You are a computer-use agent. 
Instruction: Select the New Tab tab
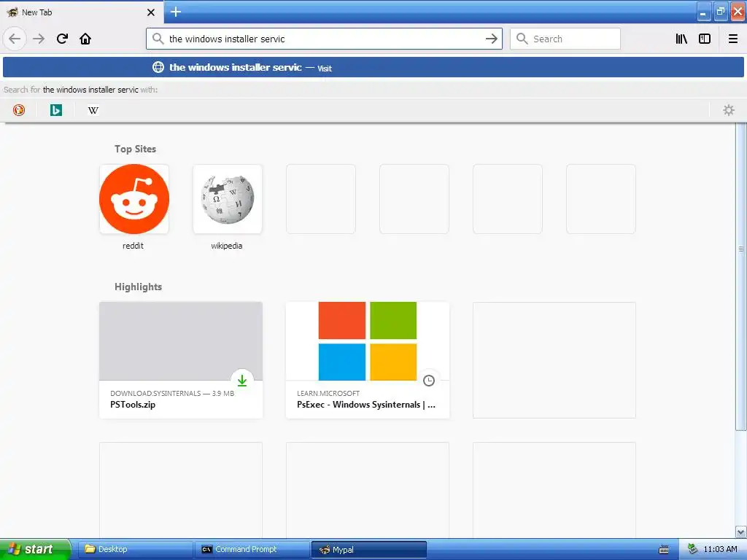click(82, 12)
